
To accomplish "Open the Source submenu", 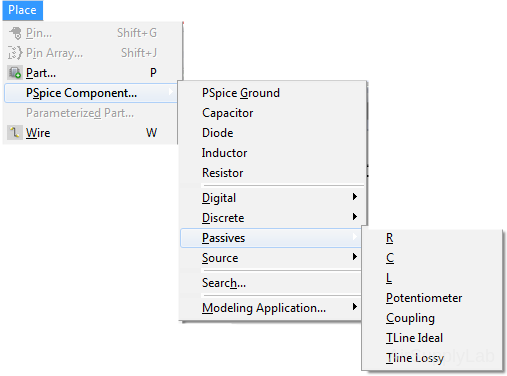I will tap(271, 258).
